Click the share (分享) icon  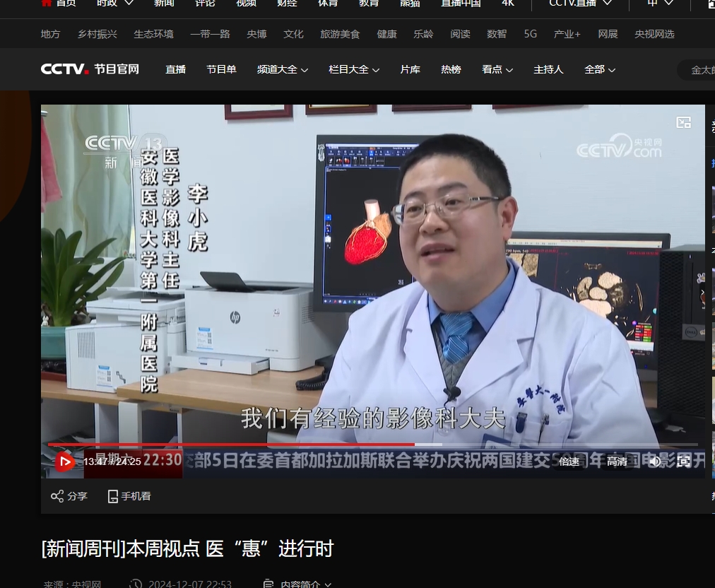click(57, 496)
